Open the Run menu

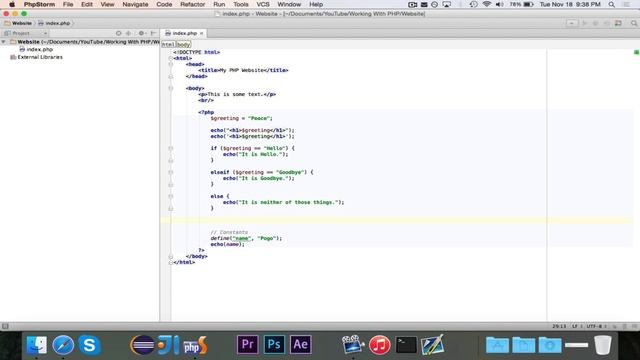tap(219, 4)
